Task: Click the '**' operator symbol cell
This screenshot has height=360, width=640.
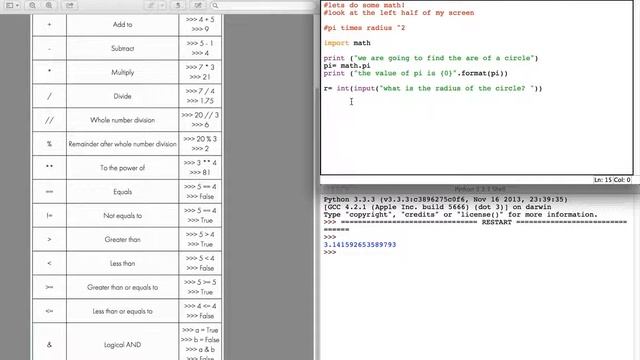Action: pyautogui.click(x=49, y=168)
